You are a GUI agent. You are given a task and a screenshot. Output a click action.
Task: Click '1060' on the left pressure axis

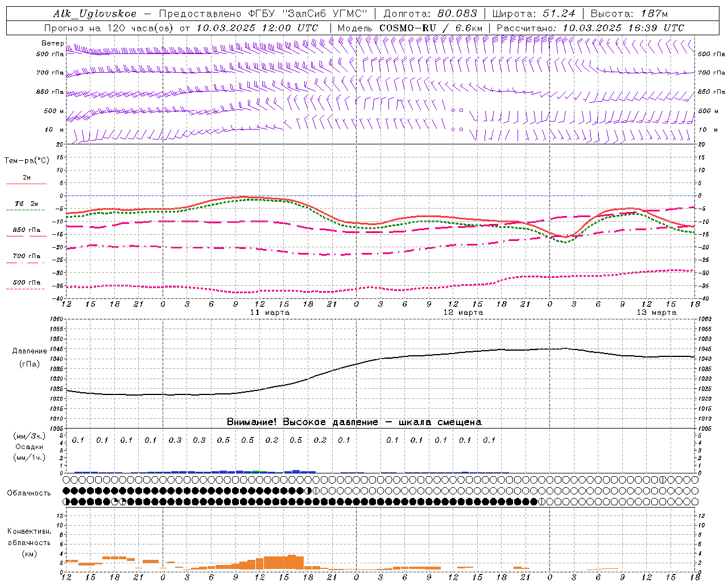point(56,319)
